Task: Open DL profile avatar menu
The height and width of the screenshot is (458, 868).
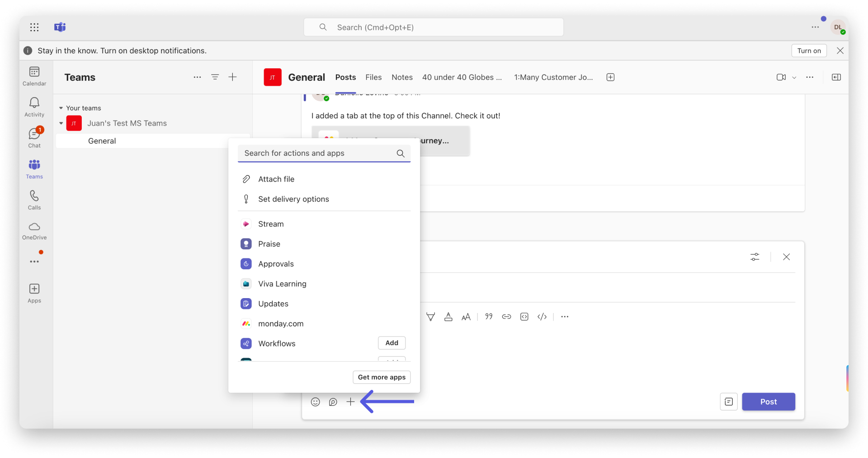Action: click(x=838, y=27)
